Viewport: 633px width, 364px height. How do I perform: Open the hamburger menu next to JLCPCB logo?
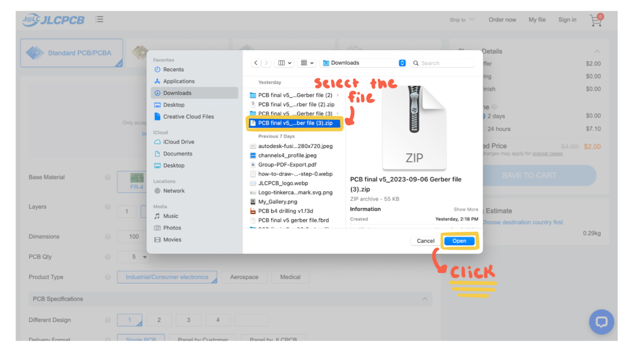[x=99, y=19]
